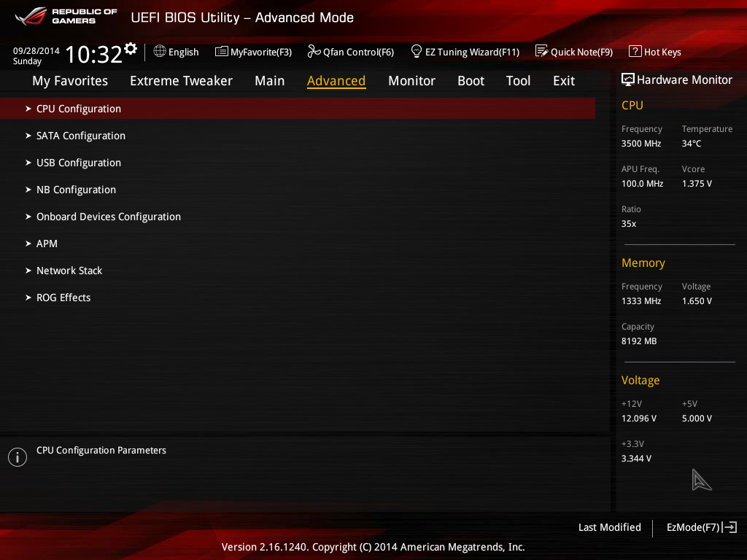Go to the Boot tab
Viewport: 747px width, 560px height.
[471, 81]
